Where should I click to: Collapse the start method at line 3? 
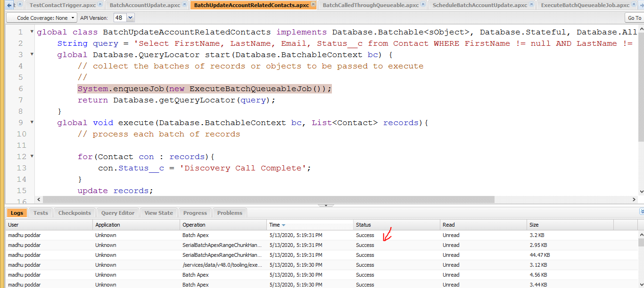pyautogui.click(x=32, y=55)
